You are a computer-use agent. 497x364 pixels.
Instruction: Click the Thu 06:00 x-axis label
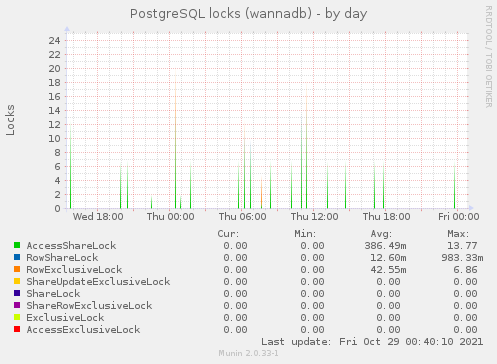(242, 217)
